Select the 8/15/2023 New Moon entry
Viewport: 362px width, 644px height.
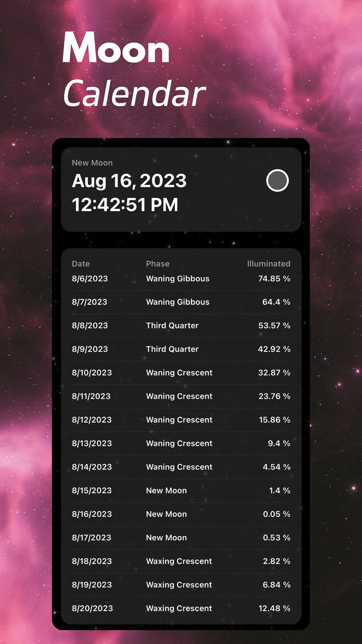pyautogui.click(x=181, y=491)
